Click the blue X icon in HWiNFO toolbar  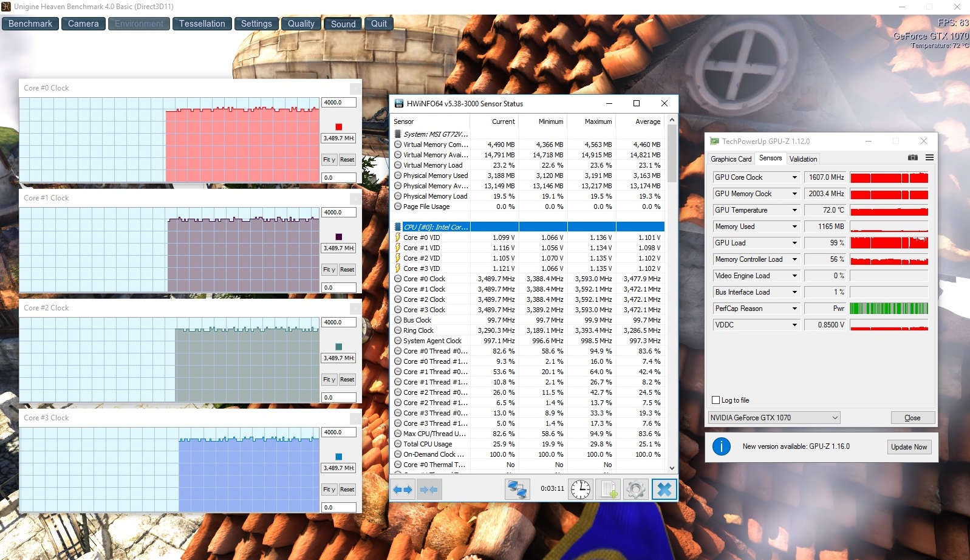coord(664,490)
